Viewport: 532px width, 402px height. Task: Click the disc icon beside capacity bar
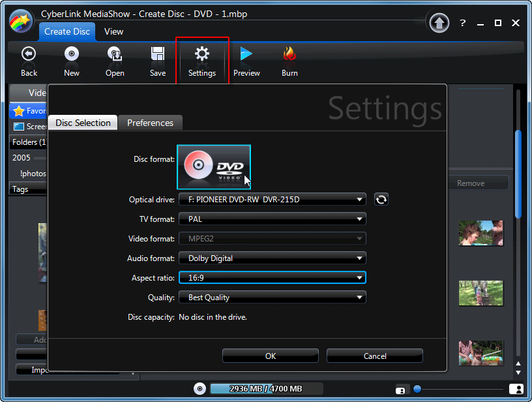(x=199, y=388)
